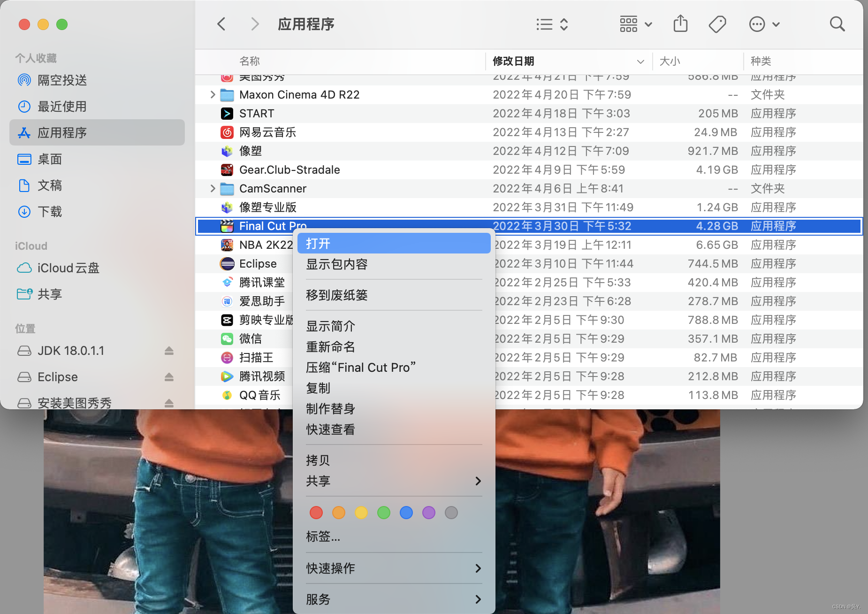Open the 修改日期 column sort dropdown
Screen dimensions: 868x614
(640, 61)
